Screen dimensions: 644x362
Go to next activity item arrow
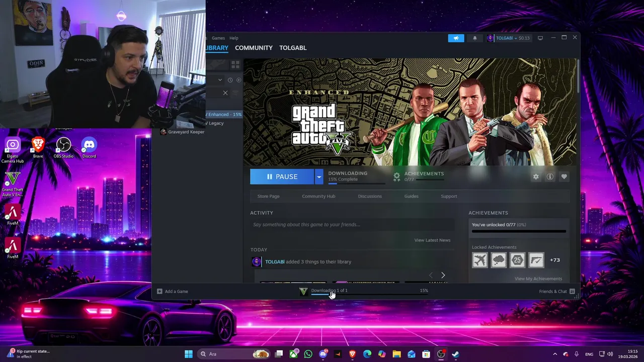[443, 275]
